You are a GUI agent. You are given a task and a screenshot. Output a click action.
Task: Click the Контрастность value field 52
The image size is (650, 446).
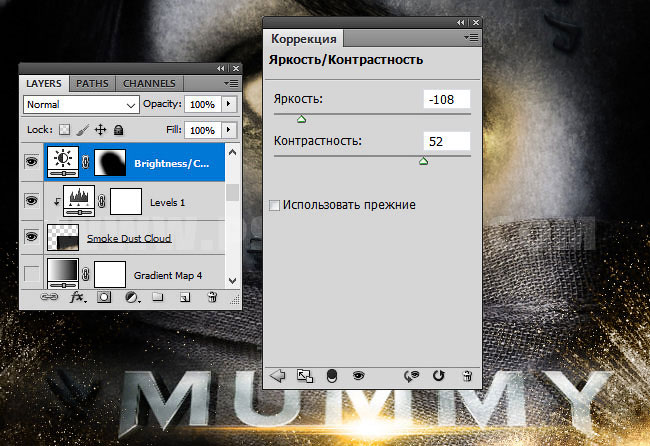tap(447, 141)
